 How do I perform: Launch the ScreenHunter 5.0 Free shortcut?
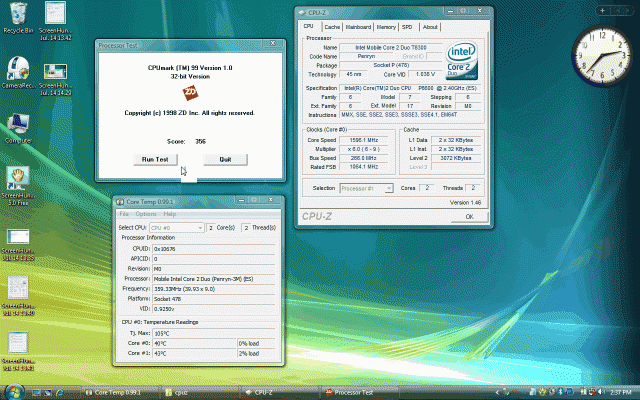[18, 186]
